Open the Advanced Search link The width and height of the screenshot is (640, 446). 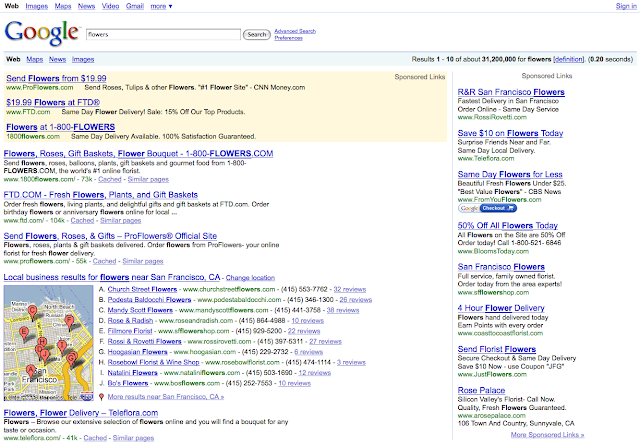(x=295, y=31)
